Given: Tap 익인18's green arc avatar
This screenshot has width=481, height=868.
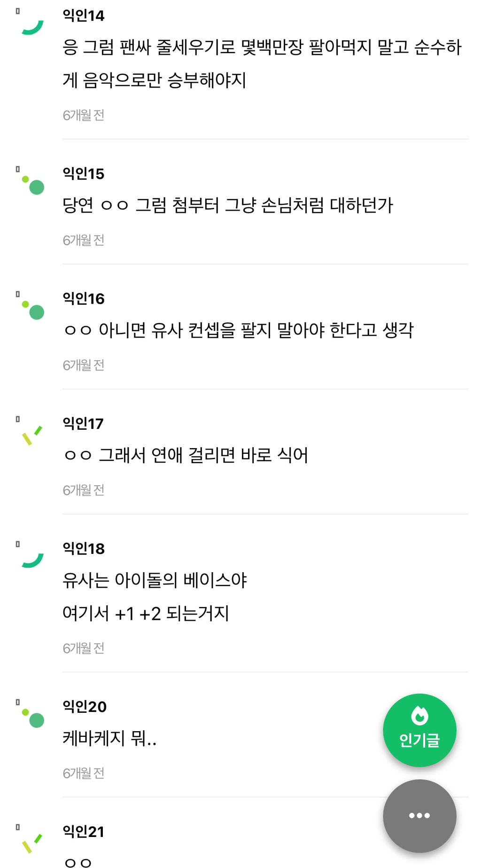Looking at the screenshot, I should pos(32,560).
